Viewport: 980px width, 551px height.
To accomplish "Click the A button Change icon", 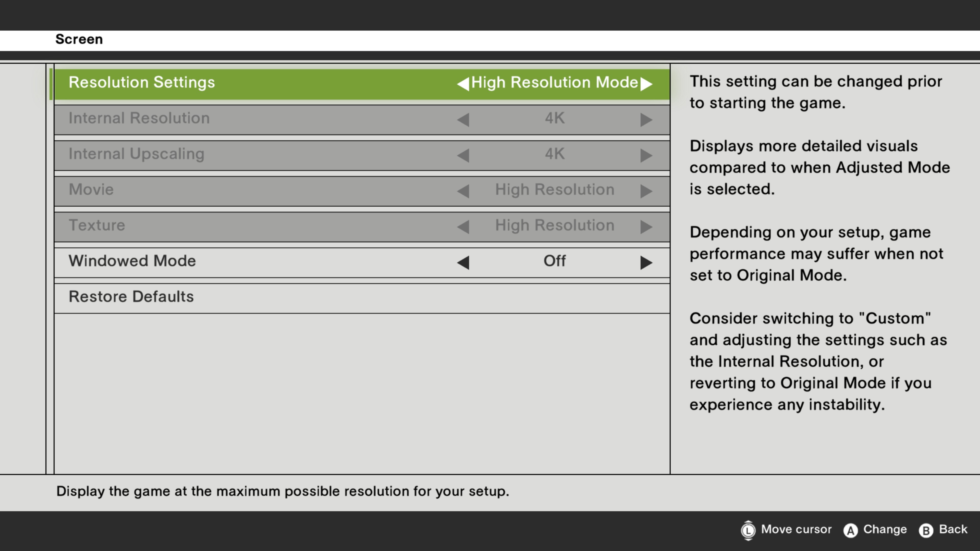I will click(851, 531).
